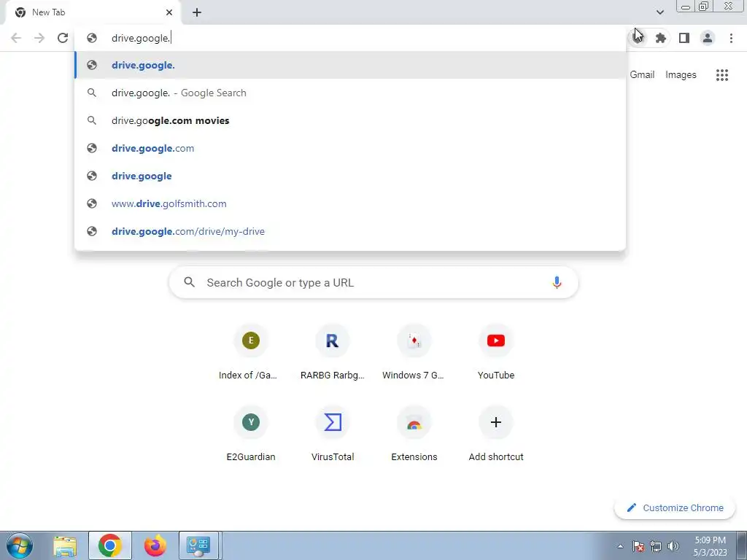Select the New Tab tab

(x=93, y=12)
